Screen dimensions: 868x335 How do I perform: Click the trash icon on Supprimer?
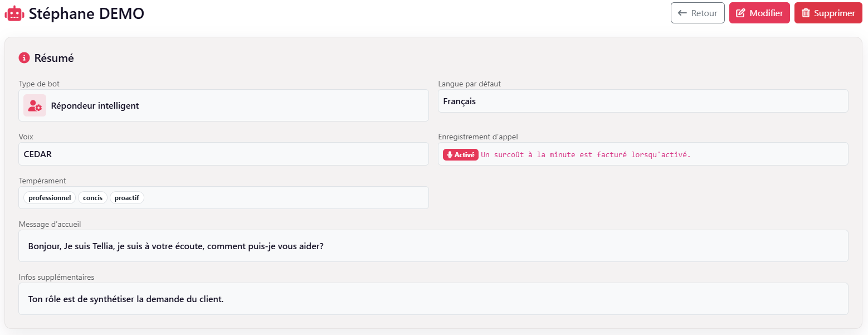tap(806, 13)
